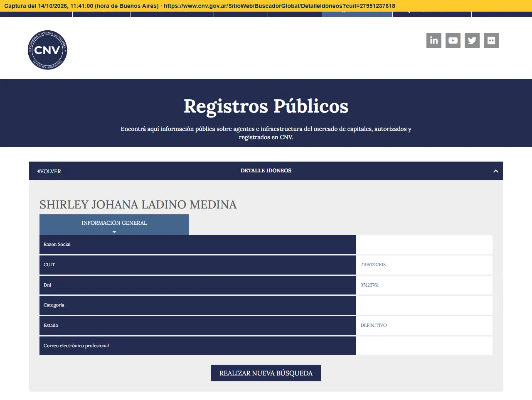Collapse the Detalle Idoneos panel chevron
The width and height of the screenshot is (532, 400).
pos(495,171)
